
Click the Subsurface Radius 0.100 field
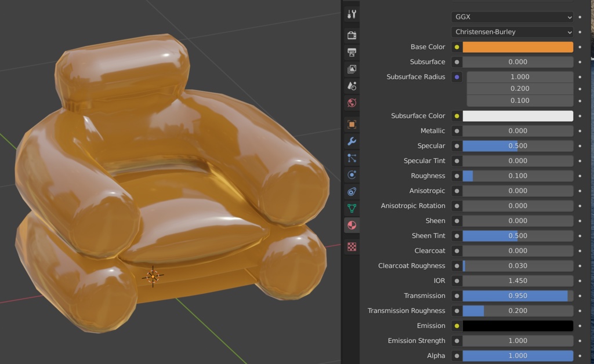point(520,101)
